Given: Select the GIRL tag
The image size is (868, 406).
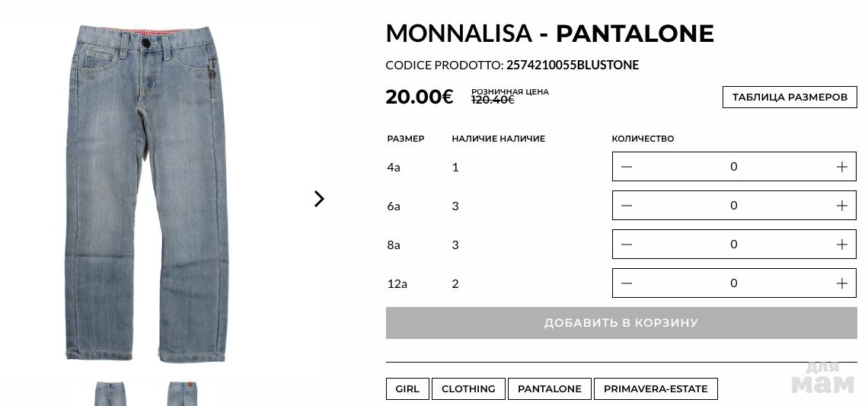Looking at the screenshot, I should pos(407,388).
